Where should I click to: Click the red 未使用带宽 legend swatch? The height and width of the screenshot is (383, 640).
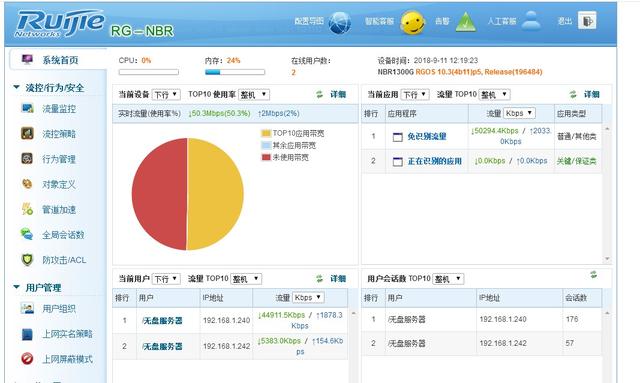point(266,157)
